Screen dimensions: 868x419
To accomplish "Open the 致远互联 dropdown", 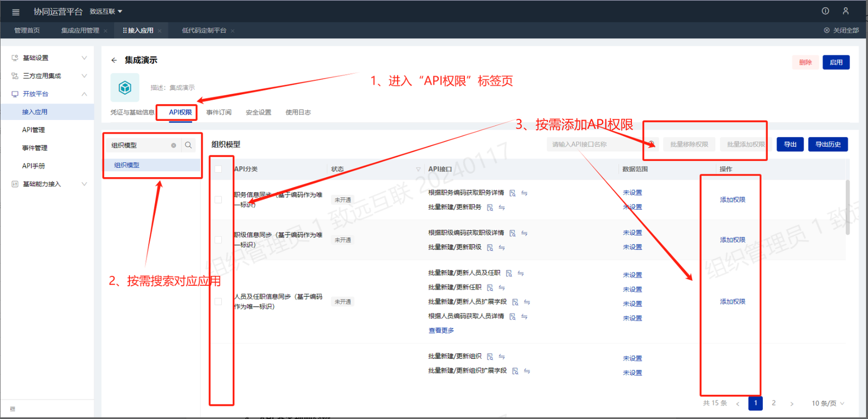I will 106,11.
